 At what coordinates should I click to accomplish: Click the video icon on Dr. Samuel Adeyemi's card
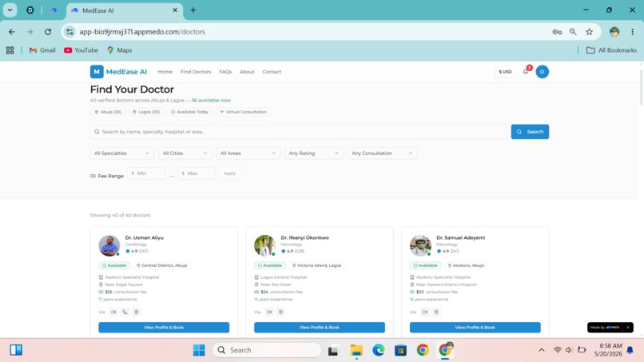point(425,312)
